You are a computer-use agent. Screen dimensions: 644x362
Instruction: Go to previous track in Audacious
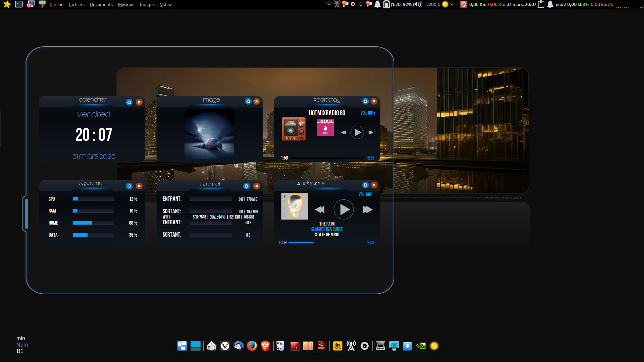coord(320,209)
